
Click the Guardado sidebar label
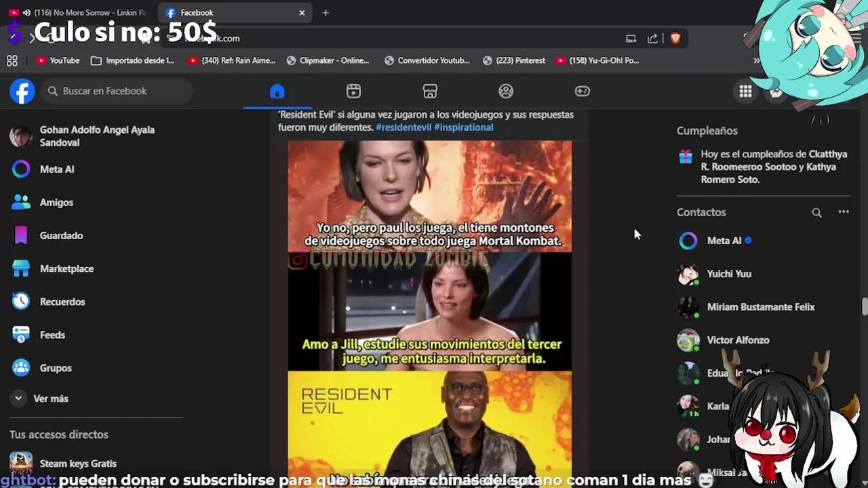(x=61, y=236)
